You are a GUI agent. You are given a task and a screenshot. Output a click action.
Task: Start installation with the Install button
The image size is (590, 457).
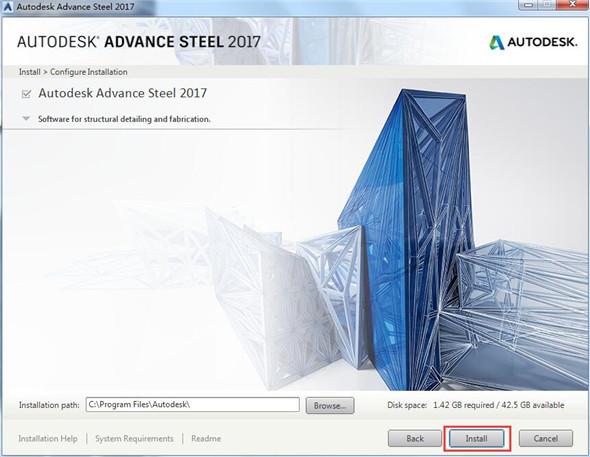[x=476, y=439]
